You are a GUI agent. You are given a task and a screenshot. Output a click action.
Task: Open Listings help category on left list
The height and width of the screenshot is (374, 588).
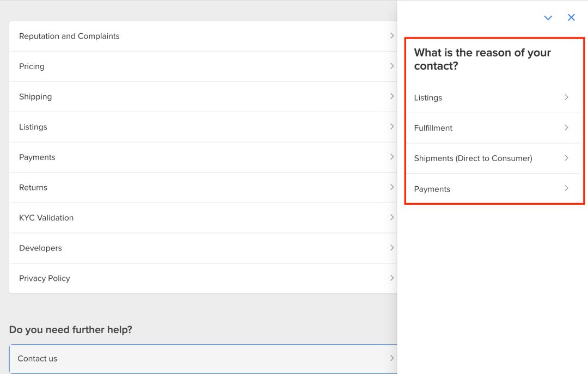[x=33, y=127]
